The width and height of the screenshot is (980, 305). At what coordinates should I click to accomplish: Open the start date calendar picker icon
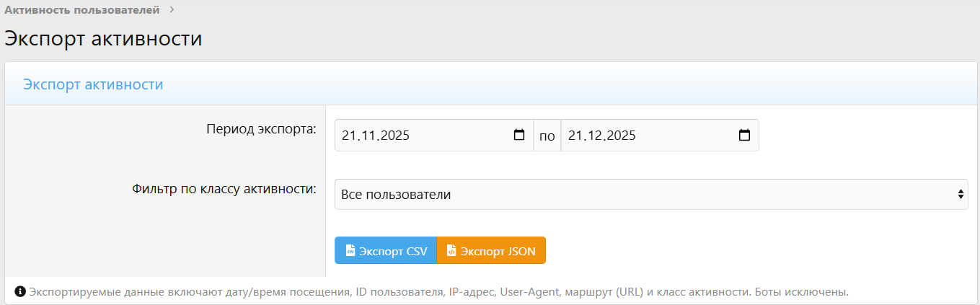pos(518,136)
